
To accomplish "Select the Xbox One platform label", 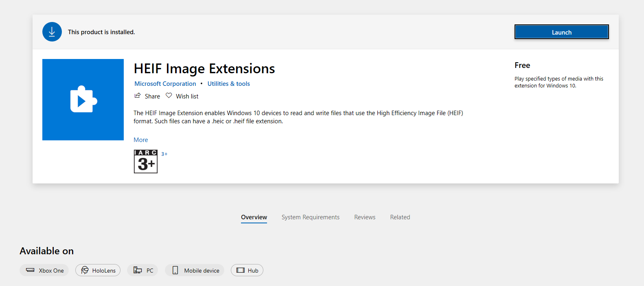I will click(x=51, y=271).
